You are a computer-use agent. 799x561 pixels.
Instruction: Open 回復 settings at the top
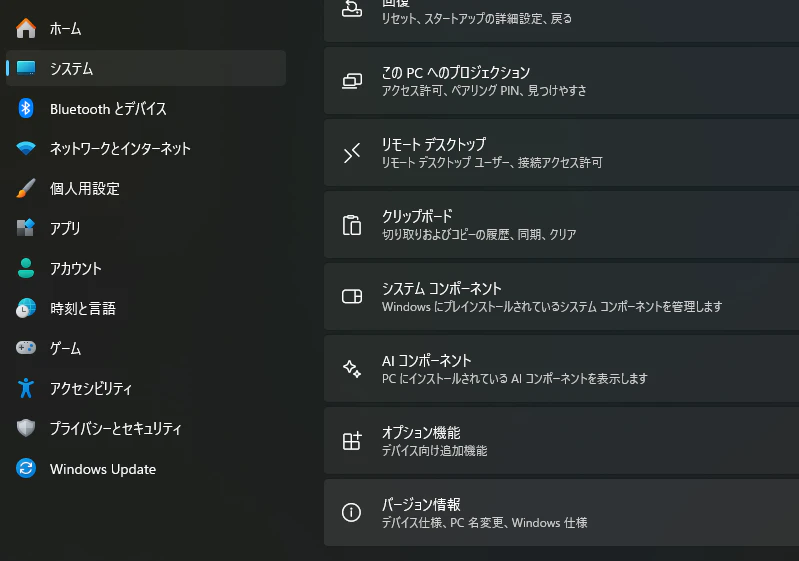click(562, 20)
